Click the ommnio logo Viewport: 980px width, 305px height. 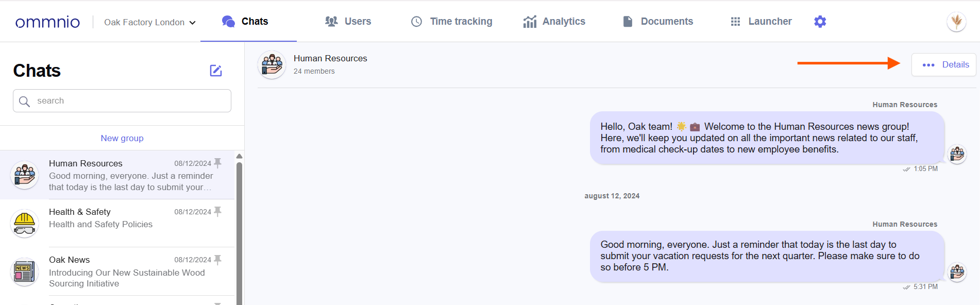coord(47,22)
